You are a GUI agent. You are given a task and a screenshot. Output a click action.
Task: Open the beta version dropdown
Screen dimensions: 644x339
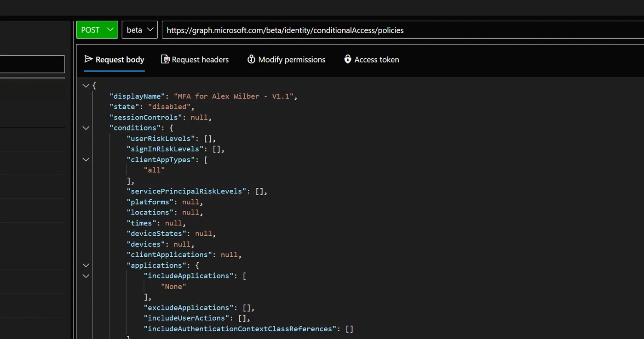point(140,30)
